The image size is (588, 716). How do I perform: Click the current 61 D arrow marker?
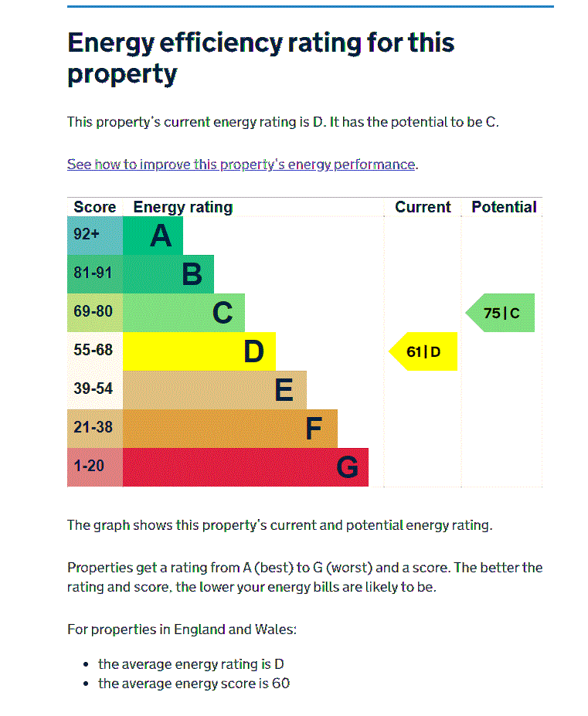pos(424,351)
